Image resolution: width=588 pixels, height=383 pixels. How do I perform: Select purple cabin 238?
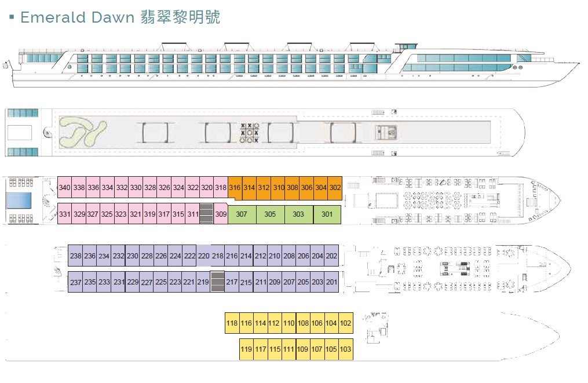(75, 256)
